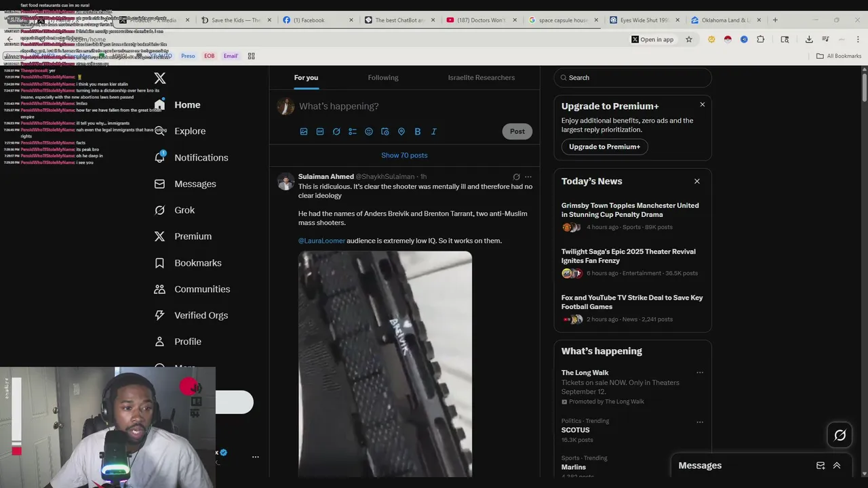Open Grimsby Town Topples Manchester United story
The height and width of the screenshot is (488, 868).
(633, 217)
